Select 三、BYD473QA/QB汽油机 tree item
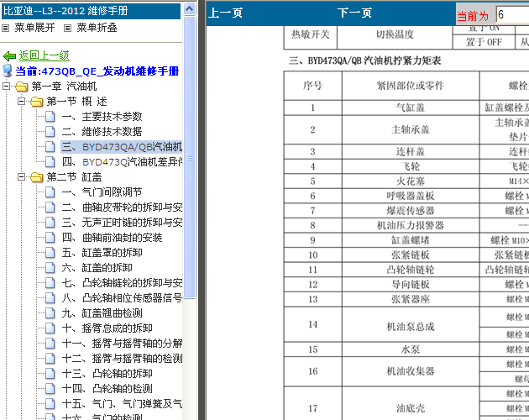Screen dimensions: 529x420 click(122, 147)
